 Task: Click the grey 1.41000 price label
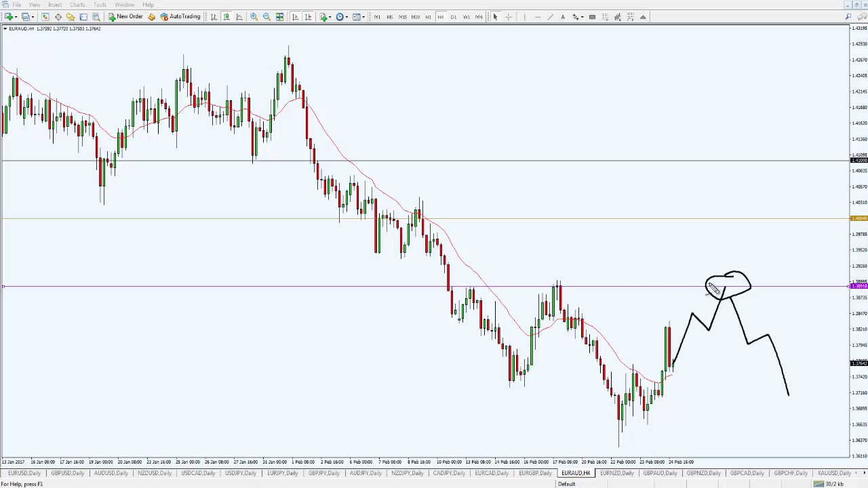pos(859,161)
